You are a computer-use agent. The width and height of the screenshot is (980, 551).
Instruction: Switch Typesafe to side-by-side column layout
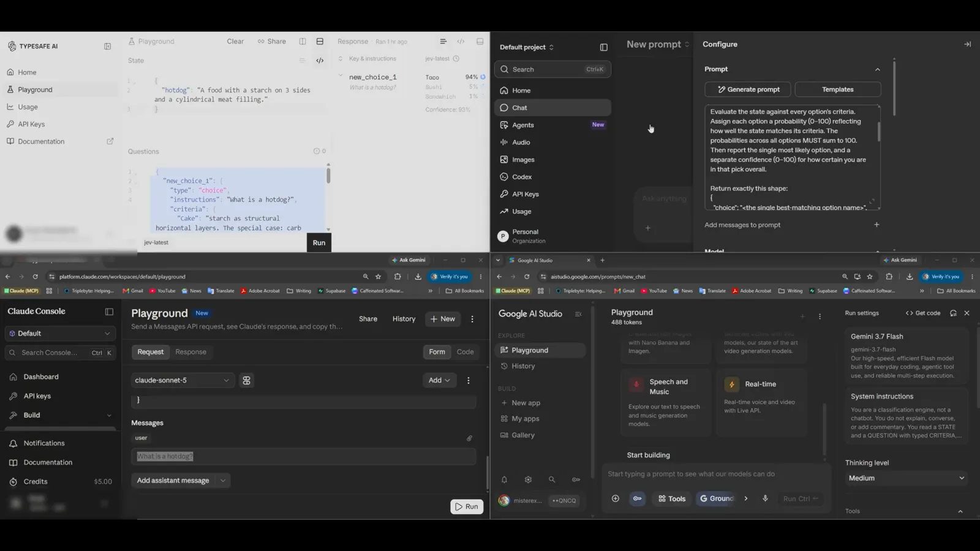[303, 42]
